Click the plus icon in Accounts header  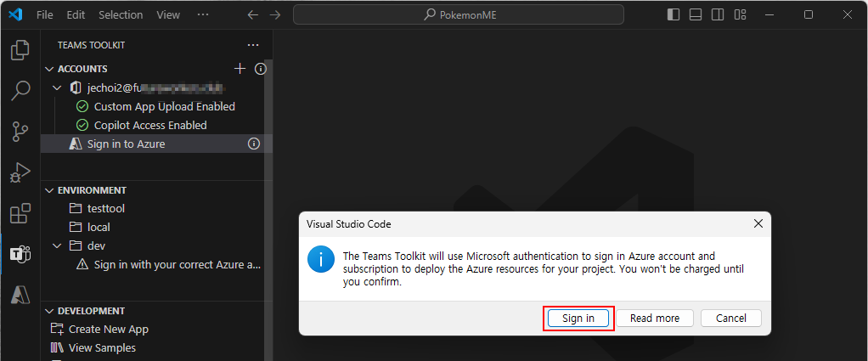[x=240, y=69]
